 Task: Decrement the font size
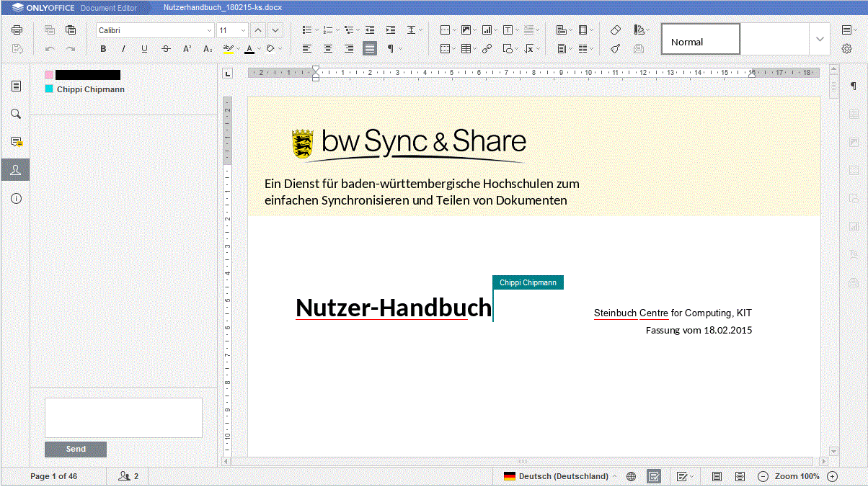(x=275, y=30)
